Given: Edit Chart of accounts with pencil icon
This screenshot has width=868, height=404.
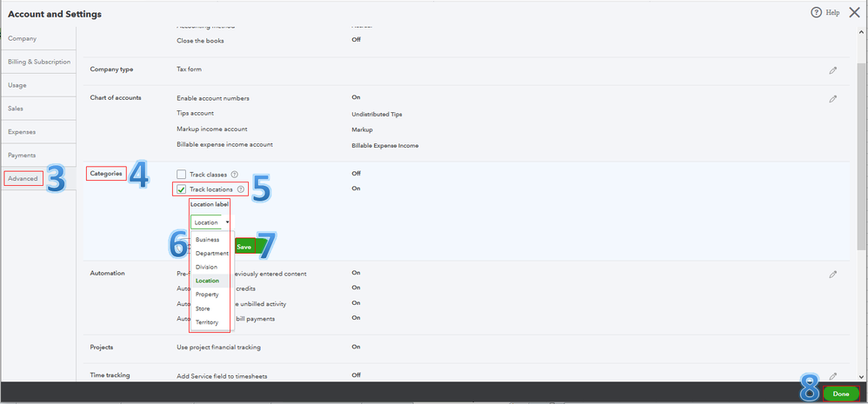Looking at the screenshot, I should (832, 99).
